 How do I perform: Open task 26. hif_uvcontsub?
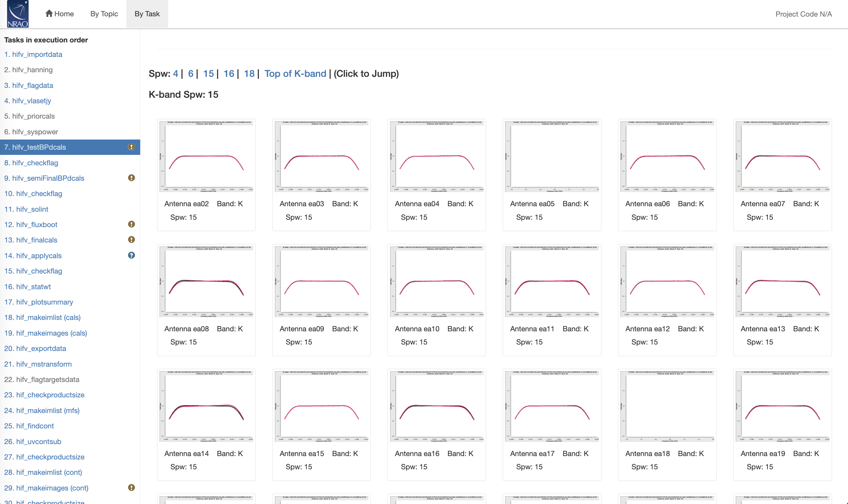33,442
